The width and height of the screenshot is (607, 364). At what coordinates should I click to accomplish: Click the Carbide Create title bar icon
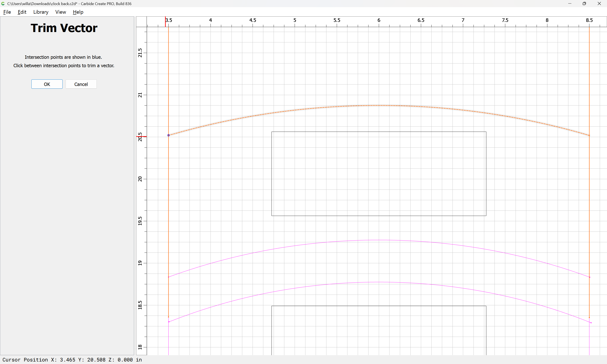pos(3,4)
